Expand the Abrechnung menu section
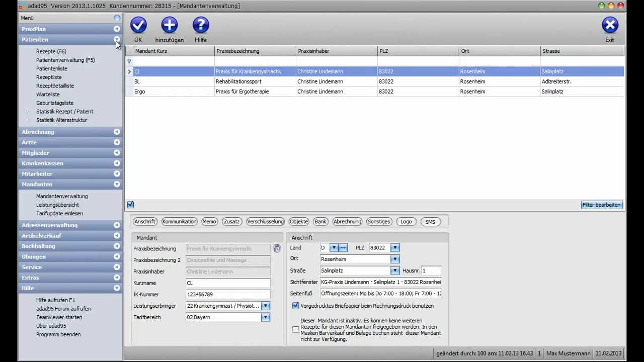644x362 pixels. (117, 132)
